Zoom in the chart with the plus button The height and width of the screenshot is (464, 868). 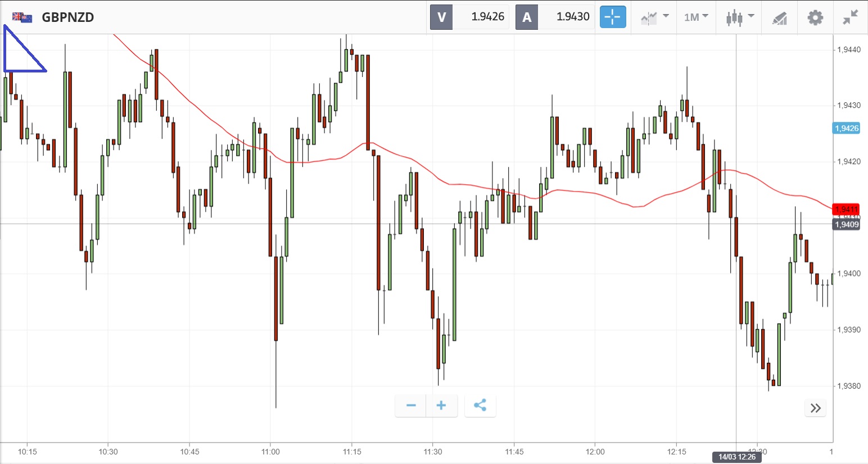(441, 406)
